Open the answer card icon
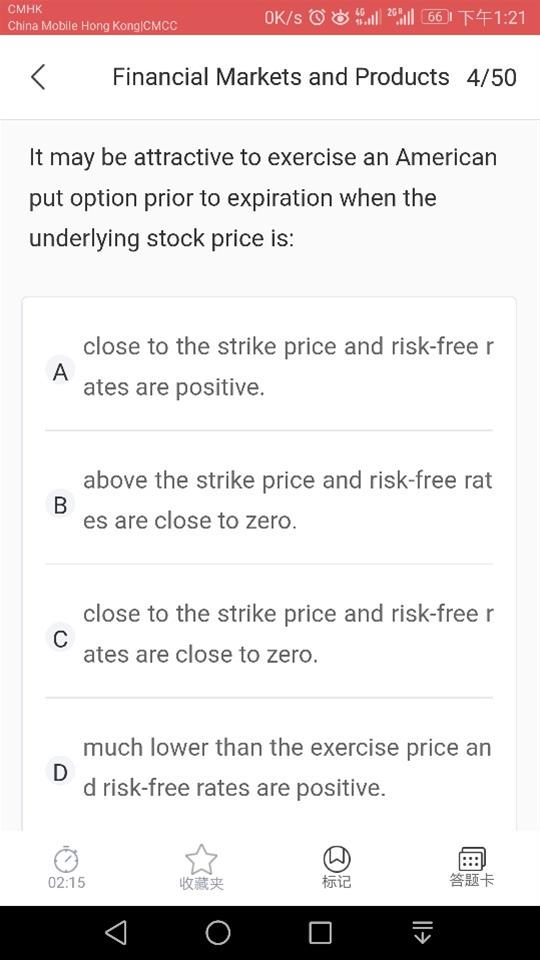 pyautogui.click(x=471, y=859)
